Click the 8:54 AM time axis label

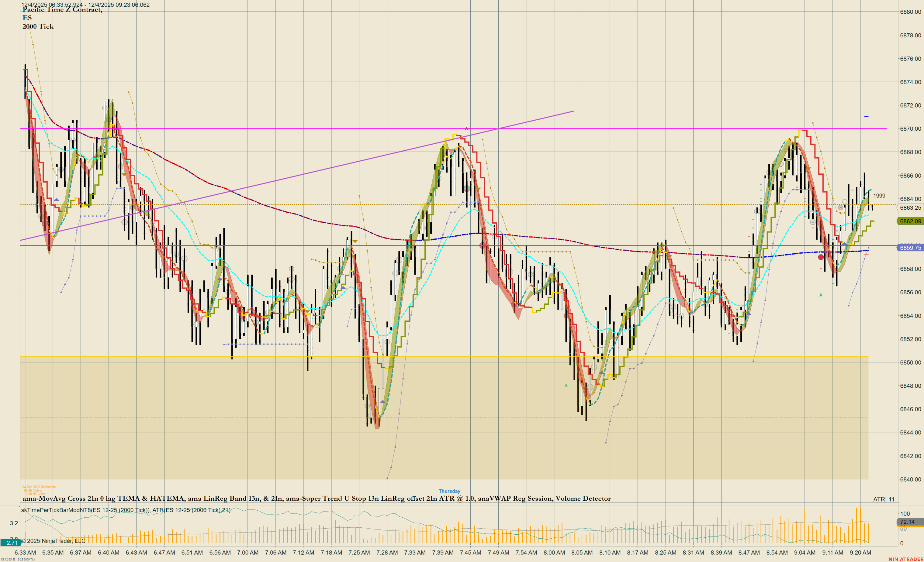pos(777,553)
